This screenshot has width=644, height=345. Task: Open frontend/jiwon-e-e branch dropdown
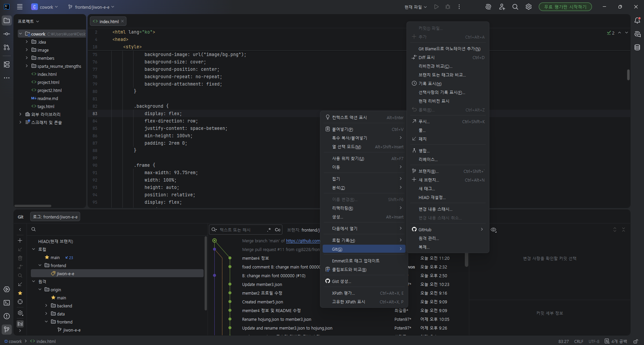[x=91, y=7]
